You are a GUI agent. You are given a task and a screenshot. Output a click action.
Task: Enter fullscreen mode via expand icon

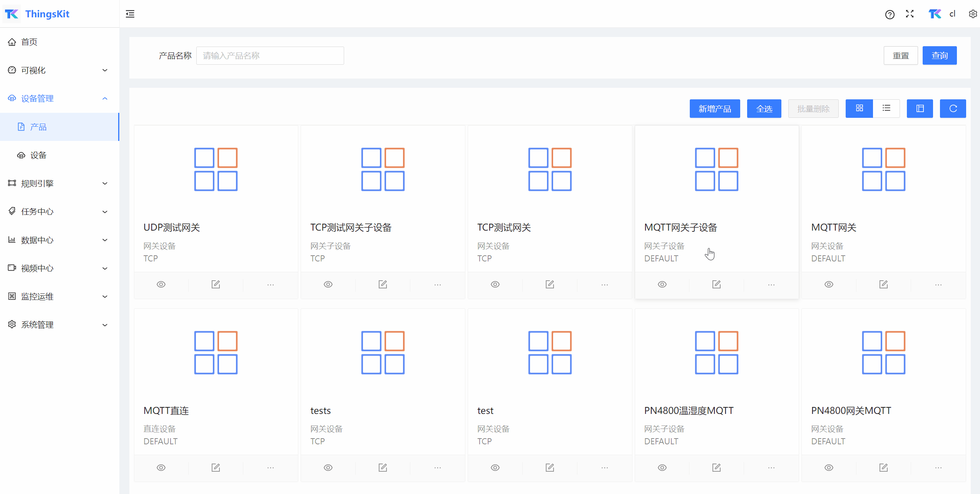(910, 14)
